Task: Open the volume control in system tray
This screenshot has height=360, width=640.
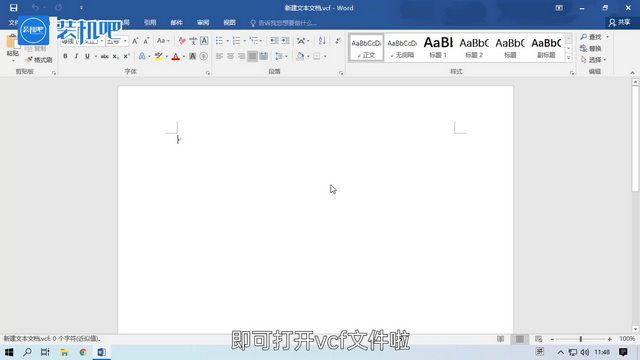Action: click(584, 352)
